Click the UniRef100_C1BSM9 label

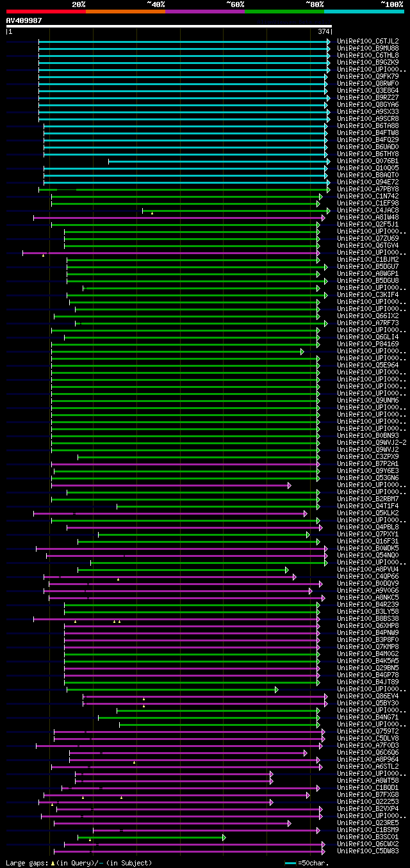(x=368, y=830)
